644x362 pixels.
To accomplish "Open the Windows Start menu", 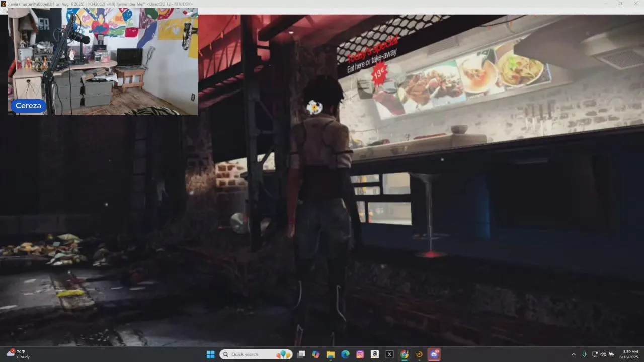I will click(x=210, y=354).
